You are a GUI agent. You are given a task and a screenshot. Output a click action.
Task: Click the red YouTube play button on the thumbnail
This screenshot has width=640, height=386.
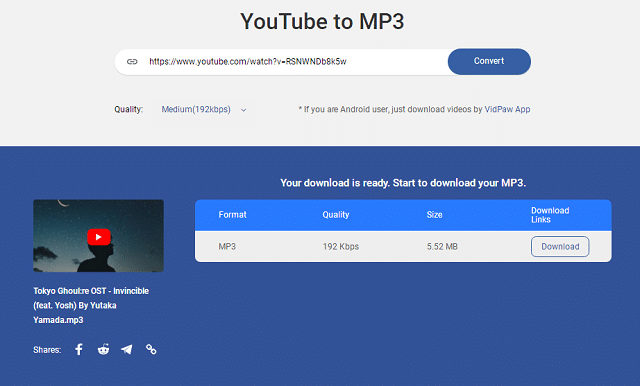point(98,237)
